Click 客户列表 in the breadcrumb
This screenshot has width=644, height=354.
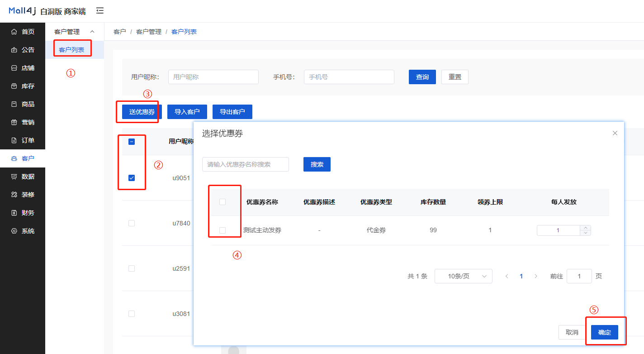tap(184, 32)
